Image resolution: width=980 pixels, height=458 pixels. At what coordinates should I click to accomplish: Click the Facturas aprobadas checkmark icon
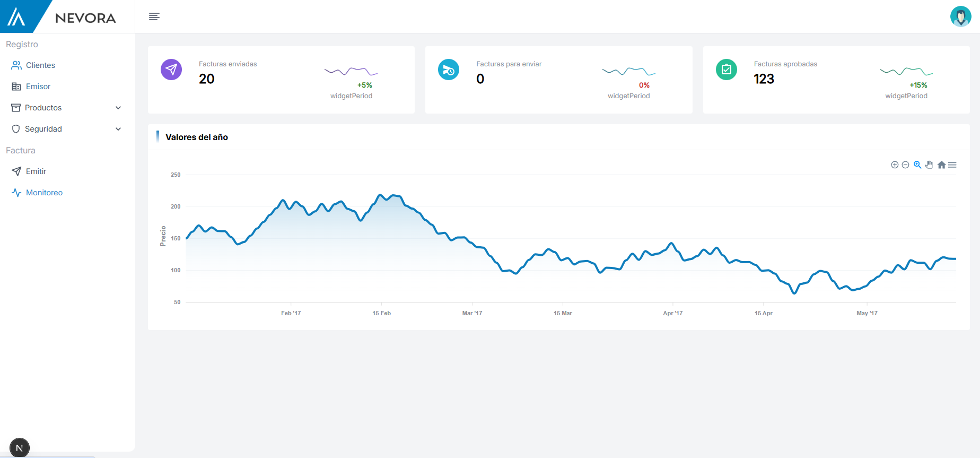(727, 70)
